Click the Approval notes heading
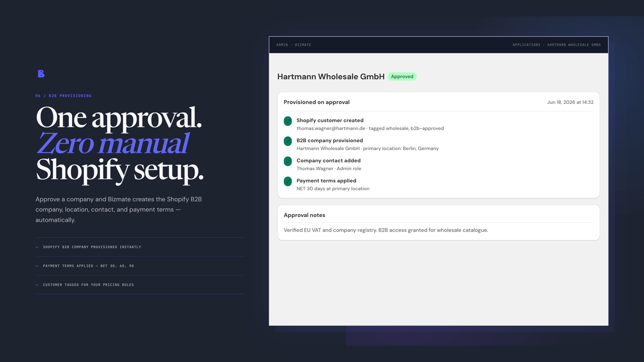 (304, 215)
